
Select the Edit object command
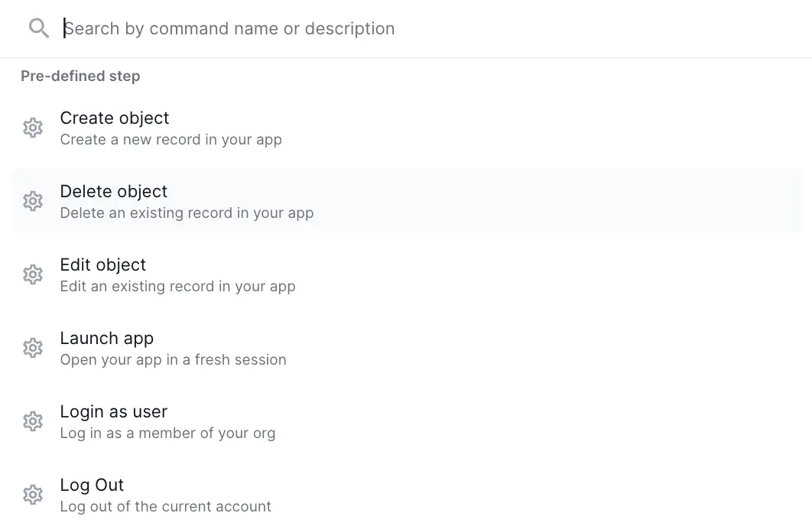click(102, 265)
